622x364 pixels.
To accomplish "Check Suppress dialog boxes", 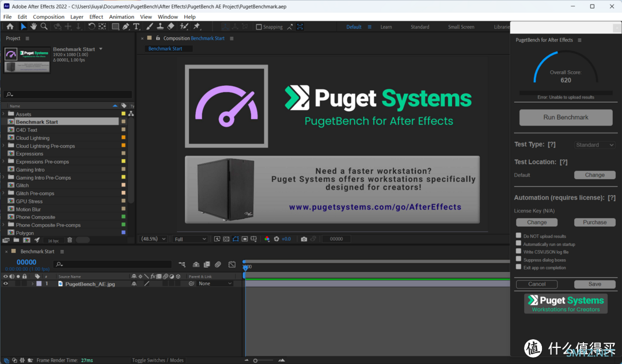I will (x=518, y=259).
